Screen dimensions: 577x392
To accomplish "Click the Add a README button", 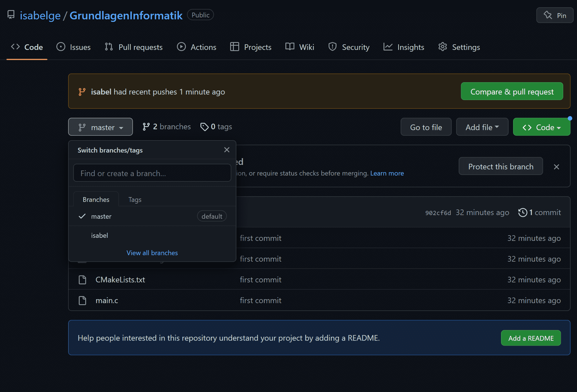I will pyautogui.click(x=531, y=338).
